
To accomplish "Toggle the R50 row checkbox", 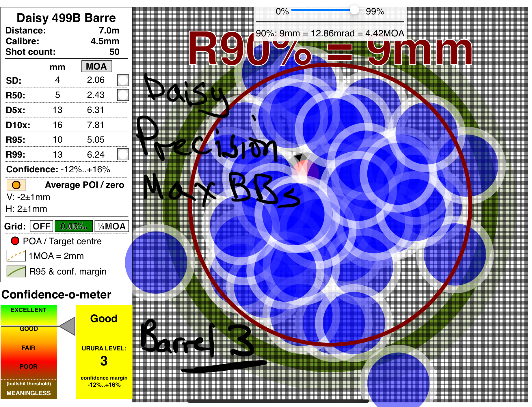I will coord(123,95).
